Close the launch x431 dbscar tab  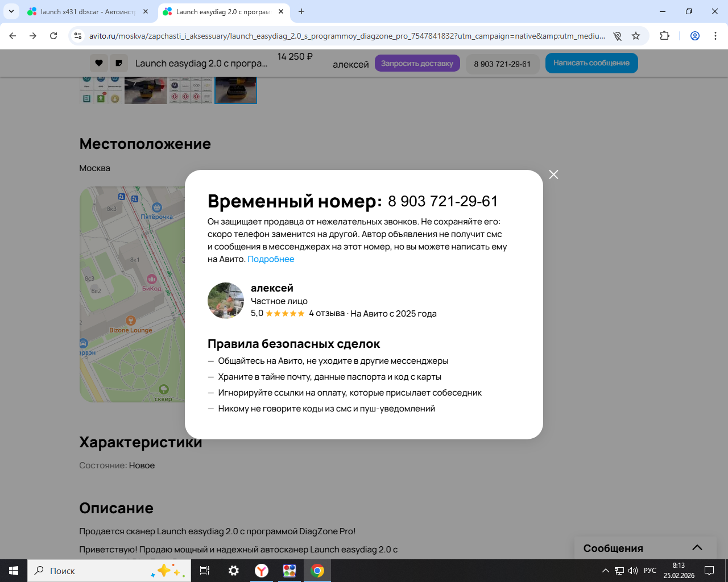click(146, 11)
